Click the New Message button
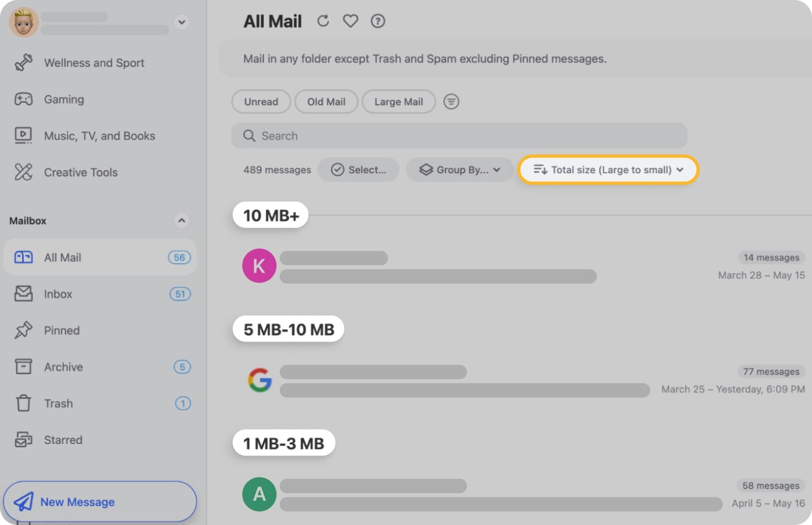This screenshot has height=525, width=812. coord(99,502)
